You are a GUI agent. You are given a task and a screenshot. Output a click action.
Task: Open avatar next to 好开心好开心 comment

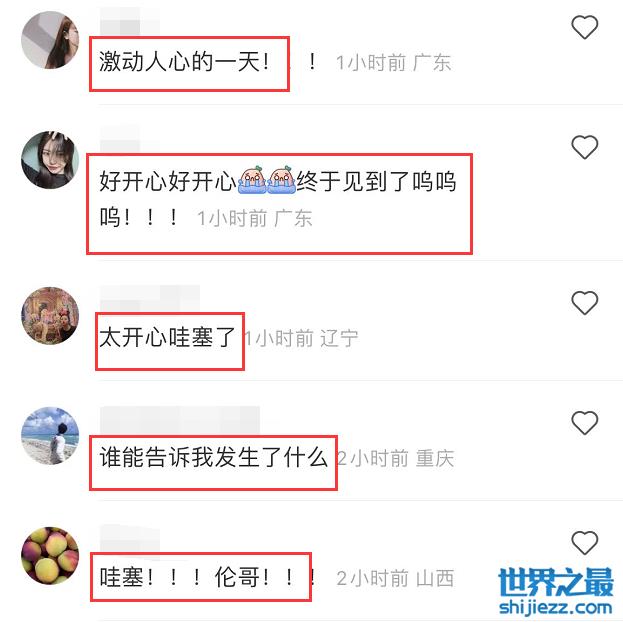50,160
